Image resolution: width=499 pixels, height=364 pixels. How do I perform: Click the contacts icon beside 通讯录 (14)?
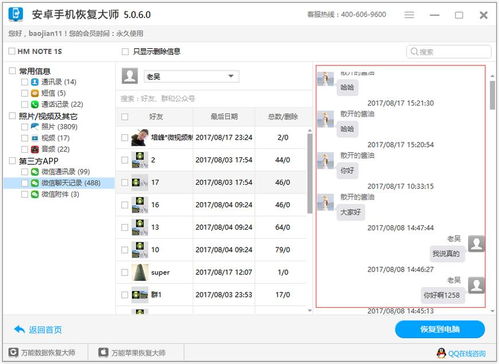click(35, 82)
